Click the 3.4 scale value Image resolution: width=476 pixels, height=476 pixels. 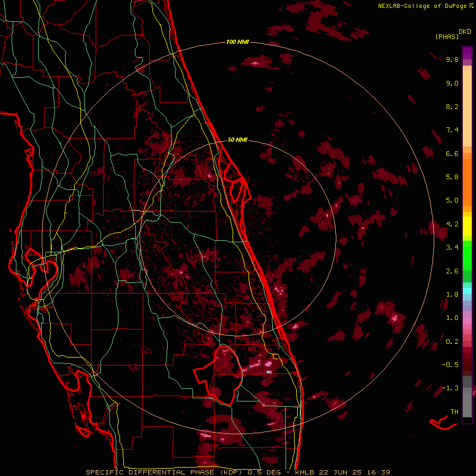click(452, 248)
